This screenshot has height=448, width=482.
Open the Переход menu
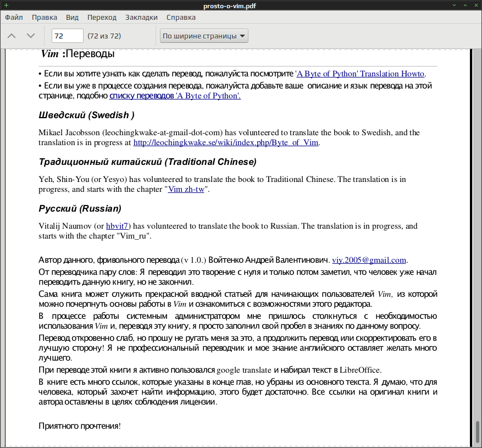102,18
